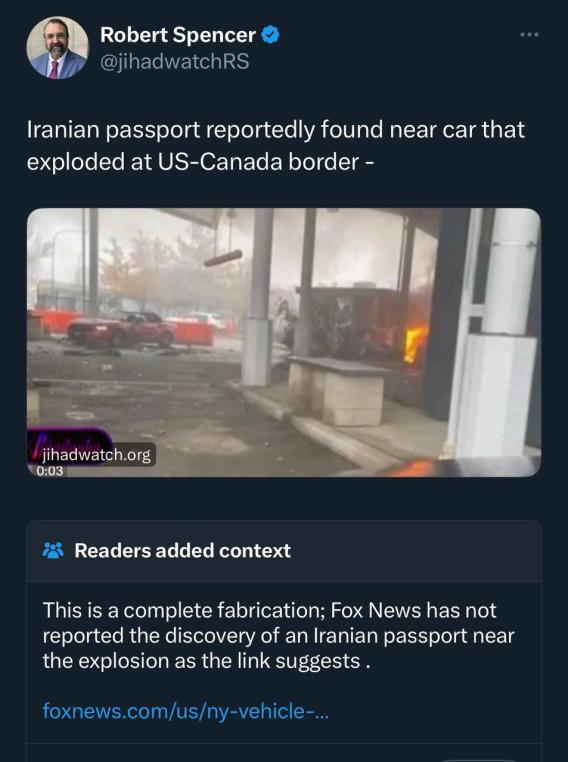
Task: Open the three-dot more options menu
Action: coord(529,35)
